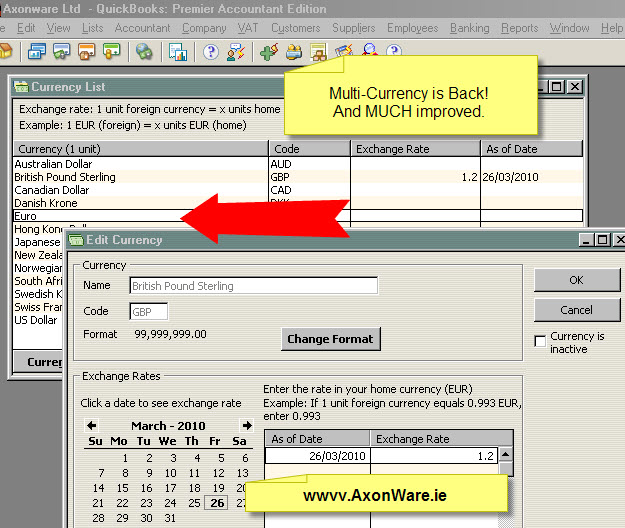Open the Accountant menu

click(142, 28)
